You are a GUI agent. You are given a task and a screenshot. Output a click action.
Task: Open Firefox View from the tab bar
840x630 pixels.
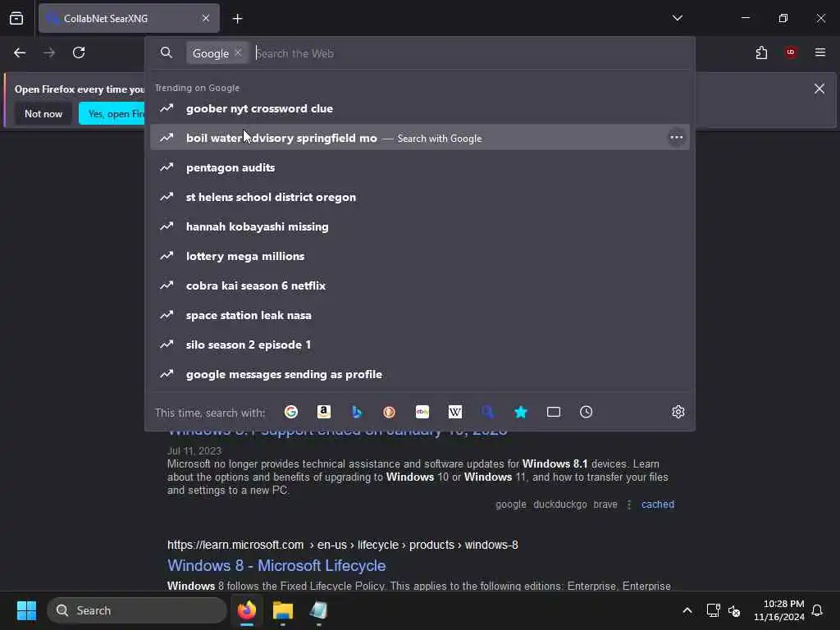(x=16, y=18)
